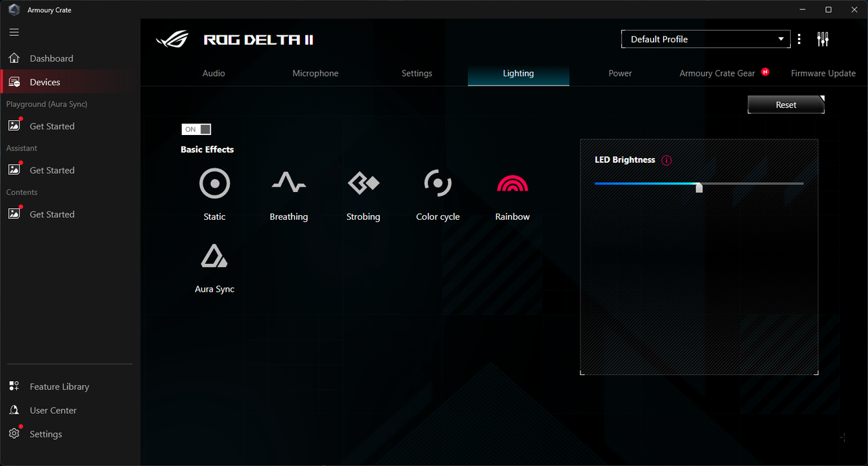Viewport: 868px width, 466px height.
Task: Select the Static lighting effect
Action: (214, 195)
